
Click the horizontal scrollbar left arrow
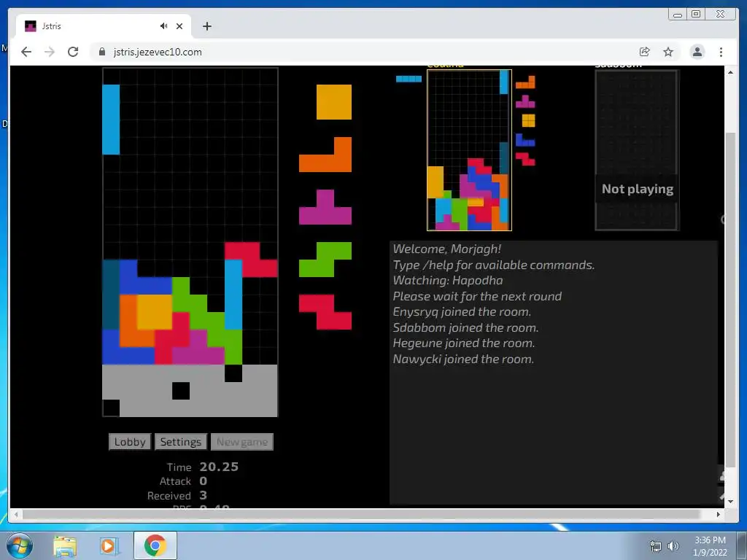pos(17,514)
